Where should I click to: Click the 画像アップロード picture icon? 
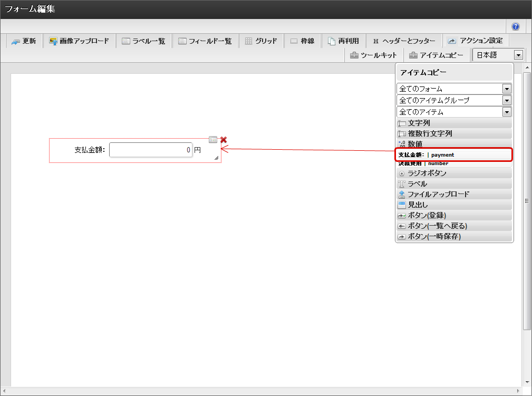click(53, 41)
